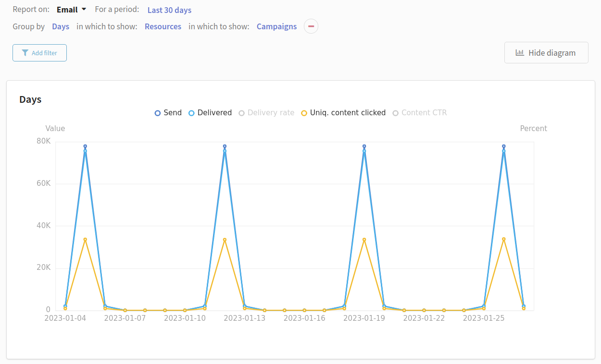Click the Delivery rate legend circle marker
The height and width of the screenshot is (364, 601).
coord(241,113)
